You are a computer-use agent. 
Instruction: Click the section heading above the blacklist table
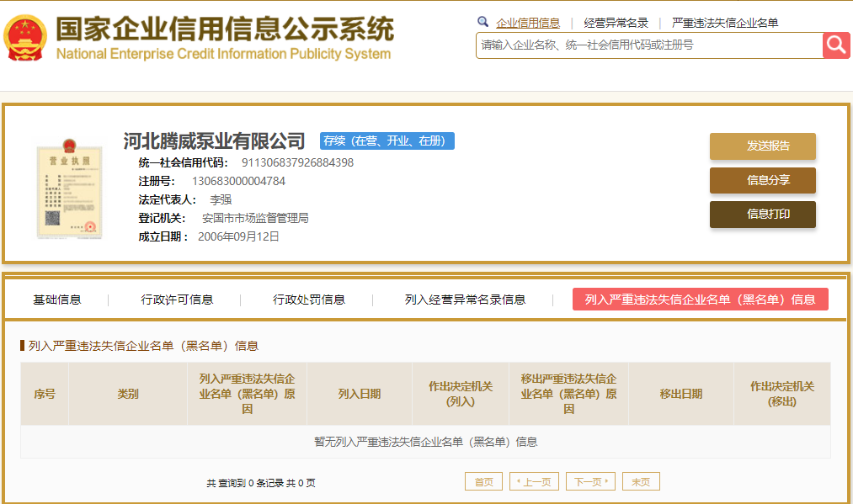pyautogui.click(x=143, y=346)
